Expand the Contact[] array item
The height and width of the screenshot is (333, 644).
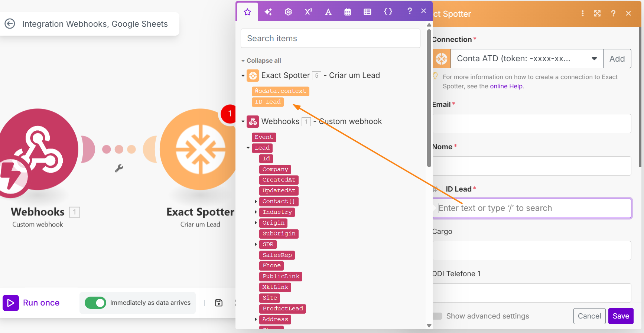coord(256,202)
